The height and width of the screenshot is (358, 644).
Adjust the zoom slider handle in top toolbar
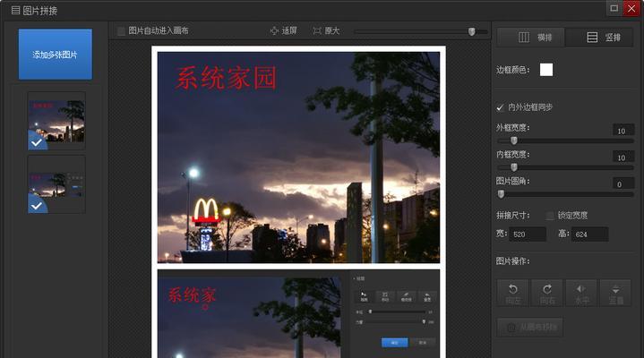tap(471, 31)
